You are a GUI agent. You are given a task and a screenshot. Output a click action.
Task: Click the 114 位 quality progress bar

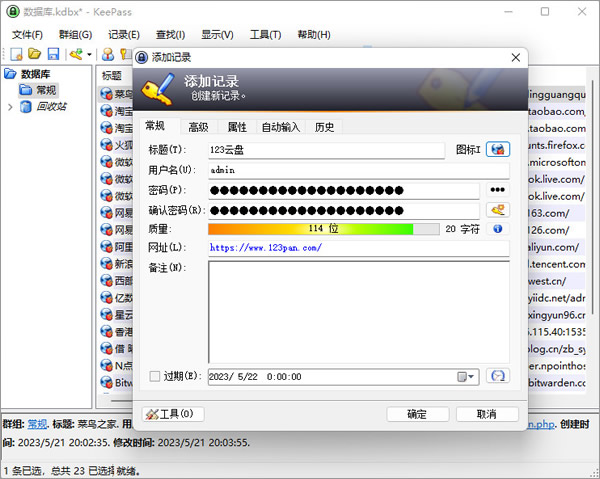[x=324, y=229]
